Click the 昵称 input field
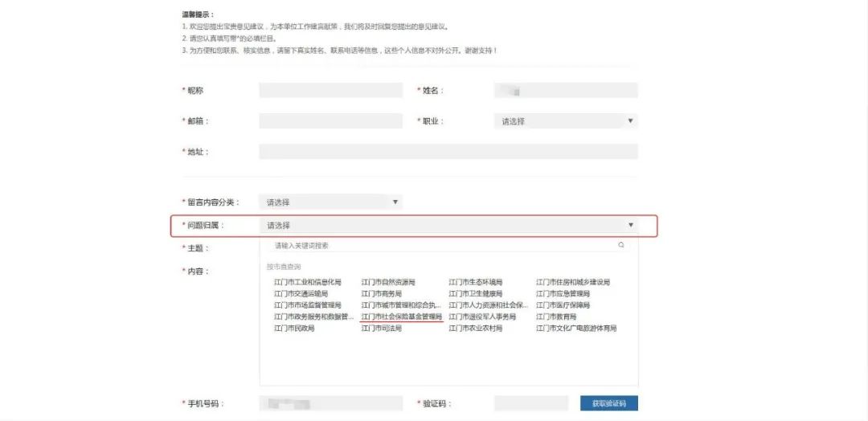This screenshot has height=421, width=868. pyautogui.click(x=330, y=90)
